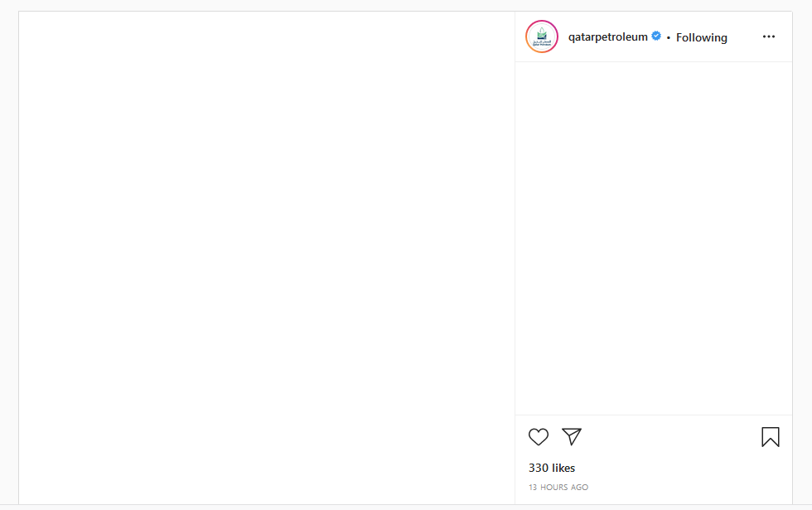Open the 13 HOURS AGO timestamp
812x510 pixels.
pyautogui.click(x=558, y=488)
